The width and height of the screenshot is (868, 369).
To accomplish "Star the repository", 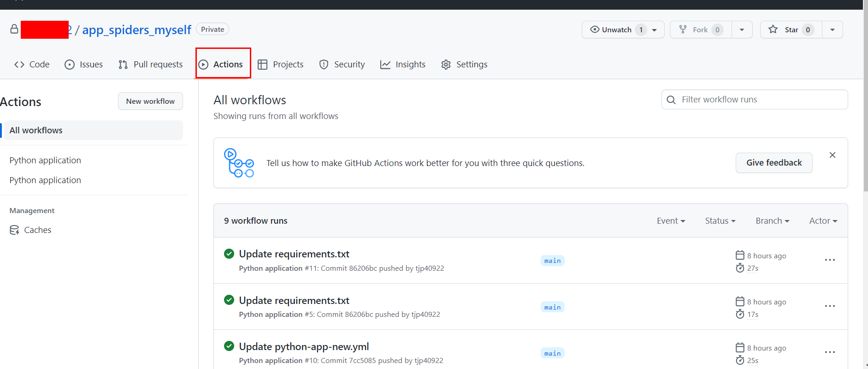I will (x=791, y=30).
